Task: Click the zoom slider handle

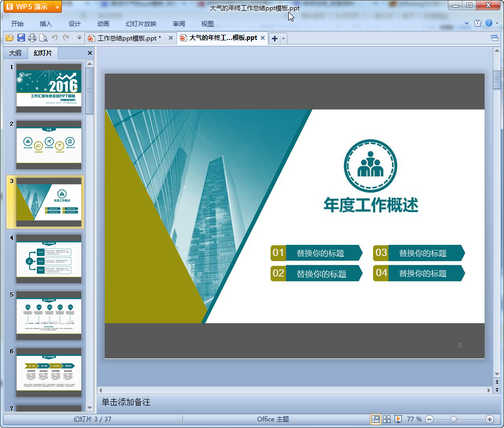Action: (453, 419)
